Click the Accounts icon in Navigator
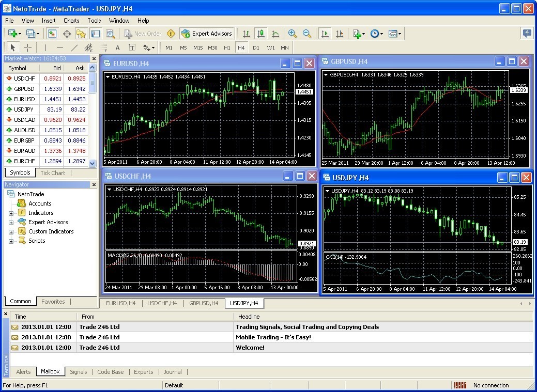537x392 pixels. pos(22,203)
